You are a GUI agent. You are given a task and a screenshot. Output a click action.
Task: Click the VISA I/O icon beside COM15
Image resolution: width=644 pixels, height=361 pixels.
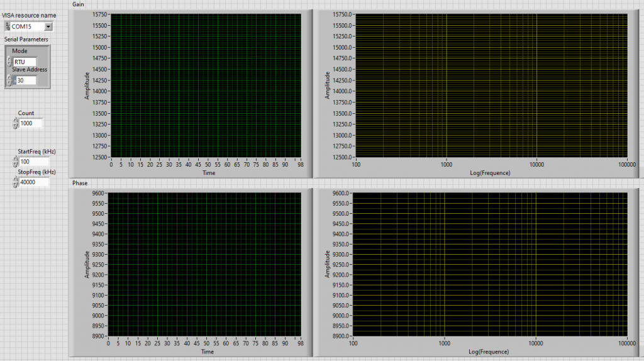(8, 26)
